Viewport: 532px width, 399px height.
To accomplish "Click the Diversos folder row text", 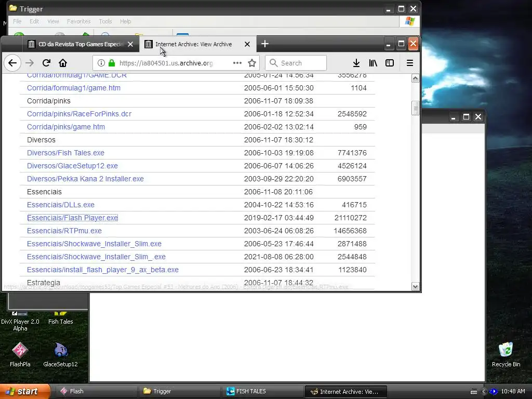I will [x=41, y=140].
